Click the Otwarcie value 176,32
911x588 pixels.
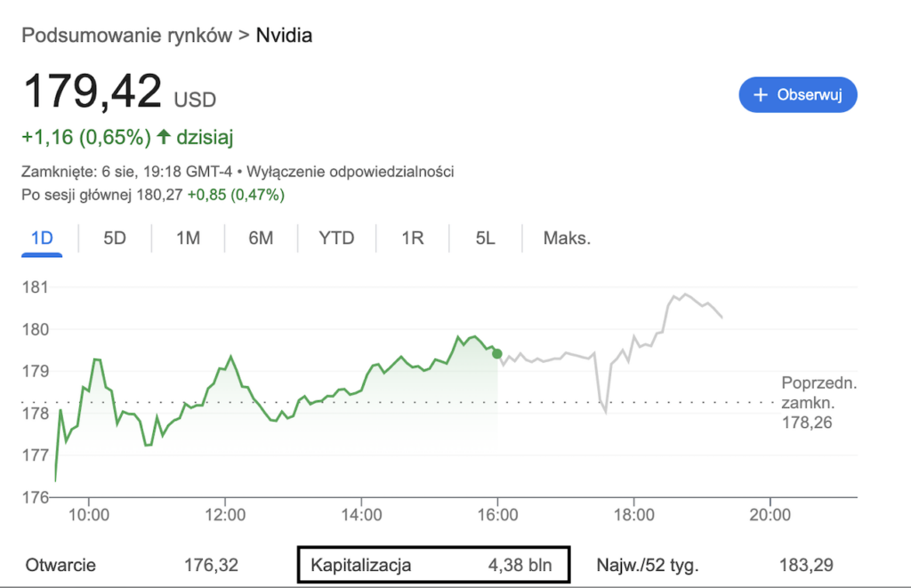pos(211,565)
